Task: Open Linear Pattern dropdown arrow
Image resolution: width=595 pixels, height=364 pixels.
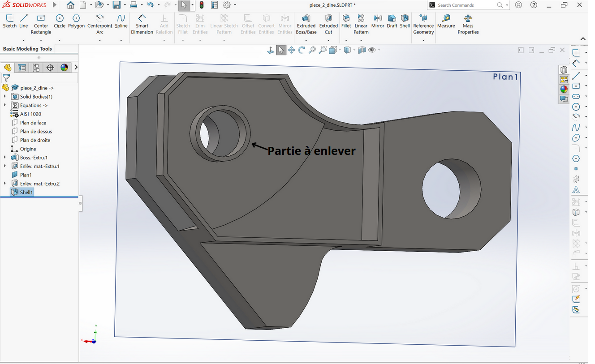Action: tap(361, 40)
